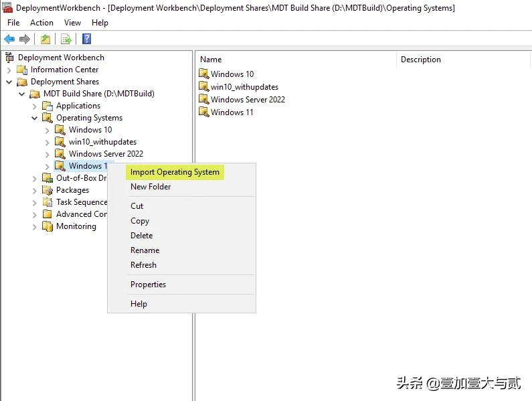Select the Information Center tree label
The image size is (532, 401).
tap(64, 70)
